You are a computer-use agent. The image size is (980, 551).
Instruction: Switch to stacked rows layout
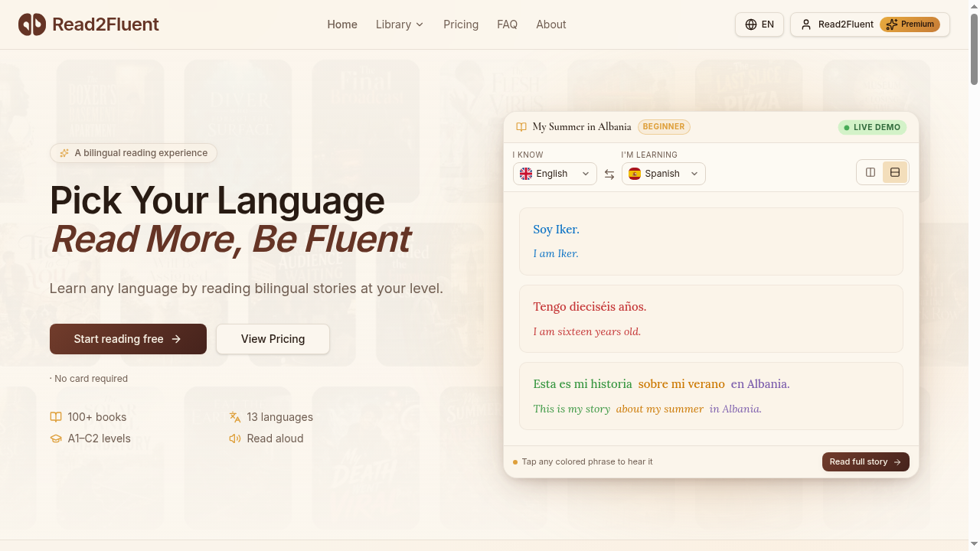[x=895, y=172]
